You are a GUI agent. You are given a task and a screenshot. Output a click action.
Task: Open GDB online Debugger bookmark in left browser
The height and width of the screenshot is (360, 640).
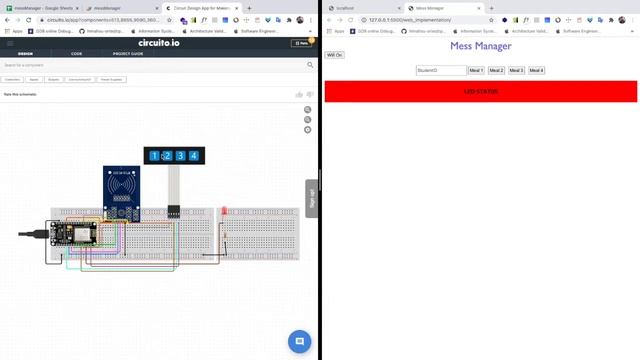click(x=51, y=31)
